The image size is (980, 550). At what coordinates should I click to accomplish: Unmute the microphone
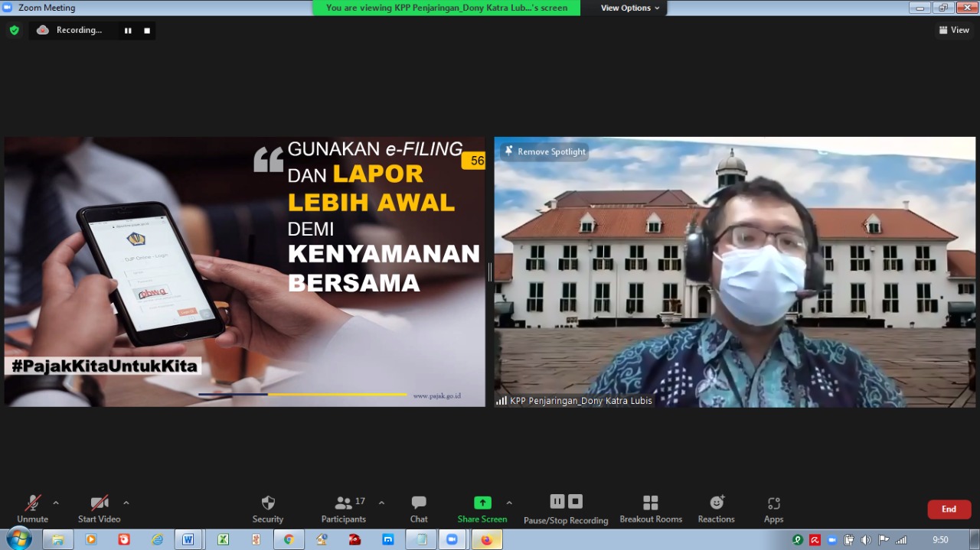tap(32, 509)
